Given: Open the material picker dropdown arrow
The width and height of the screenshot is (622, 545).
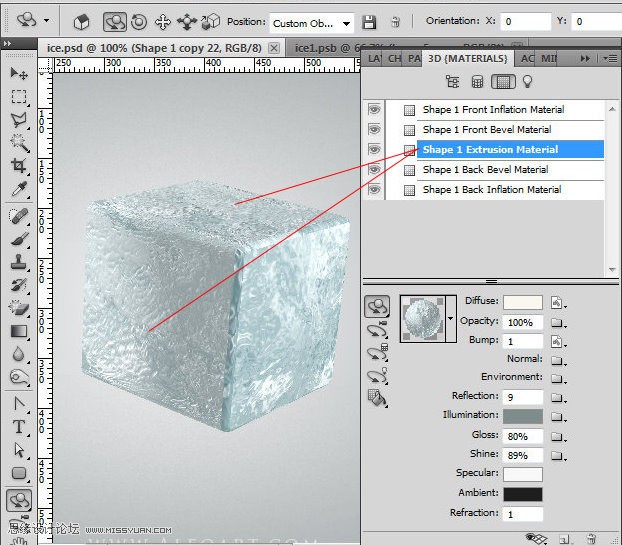Looking at the screenshot, I should 451,318.
